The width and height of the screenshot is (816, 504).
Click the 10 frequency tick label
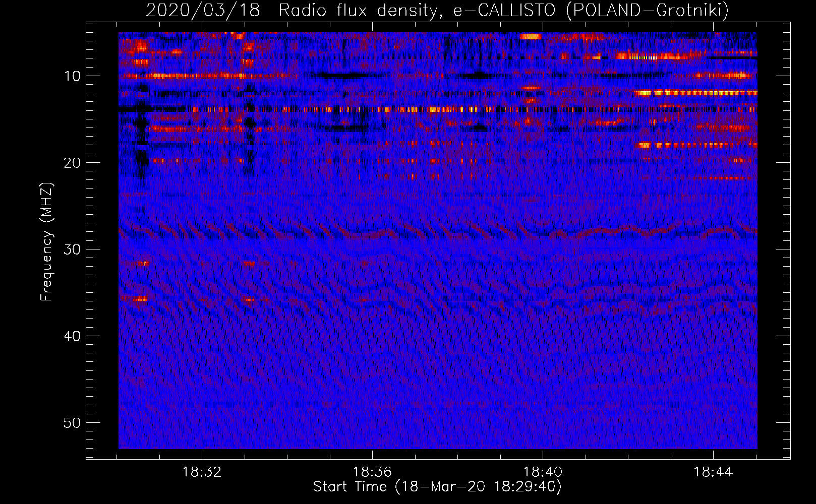coord(73,76)
